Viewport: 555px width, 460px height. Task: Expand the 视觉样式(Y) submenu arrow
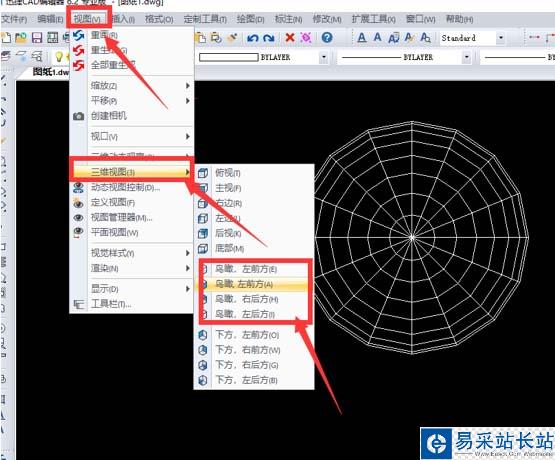point(188,253)
